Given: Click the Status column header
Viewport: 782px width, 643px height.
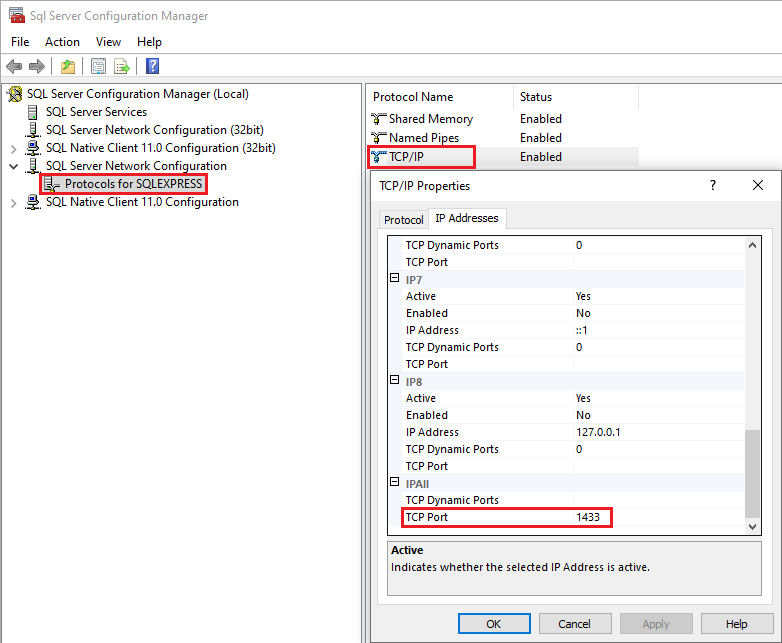Looking at the screenshot, I should [576, 97].
